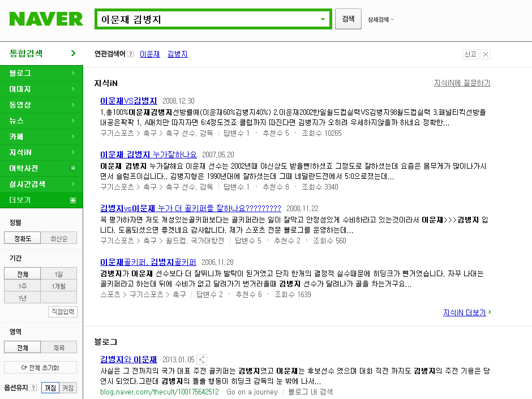Image resolution: width=532 pixels, height=399 pixels.
Task: Set 영역 search area to 제목
Action: pyautogui.click(x=59, y=347)
